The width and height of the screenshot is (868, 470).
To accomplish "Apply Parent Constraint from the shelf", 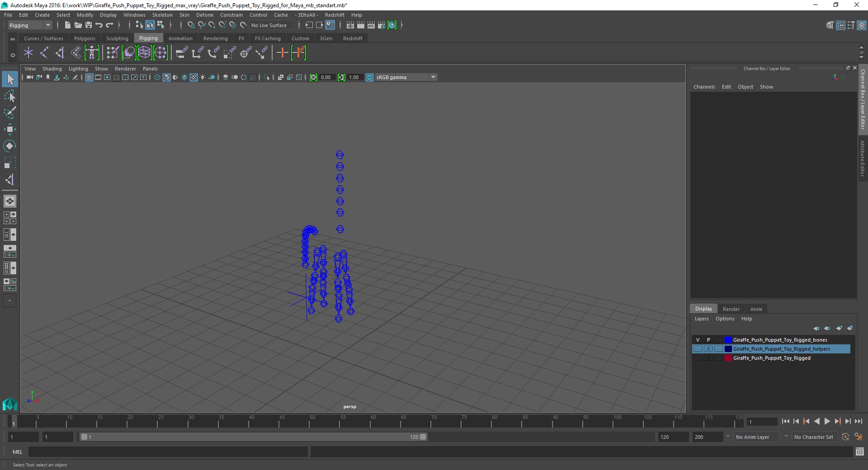I will pos(182,53).
